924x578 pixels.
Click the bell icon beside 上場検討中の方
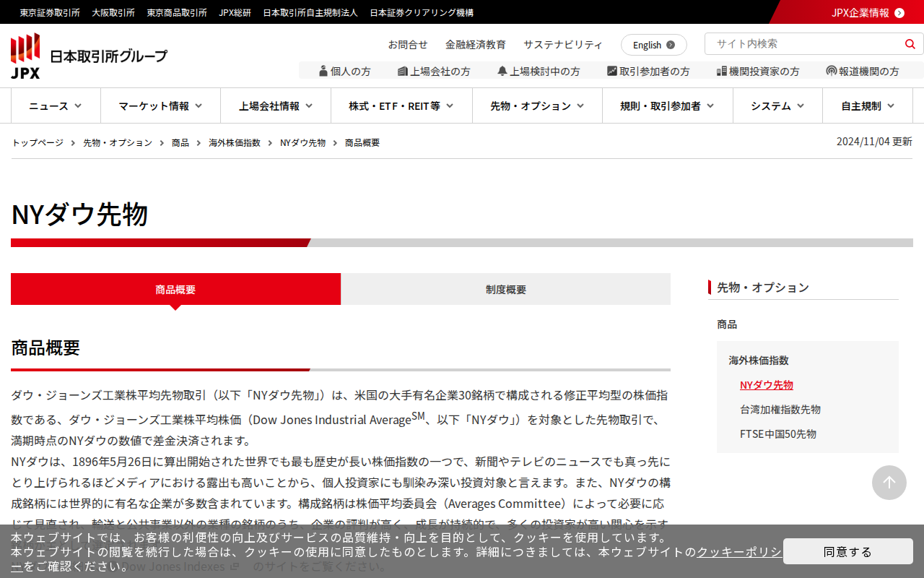[502, 71]
